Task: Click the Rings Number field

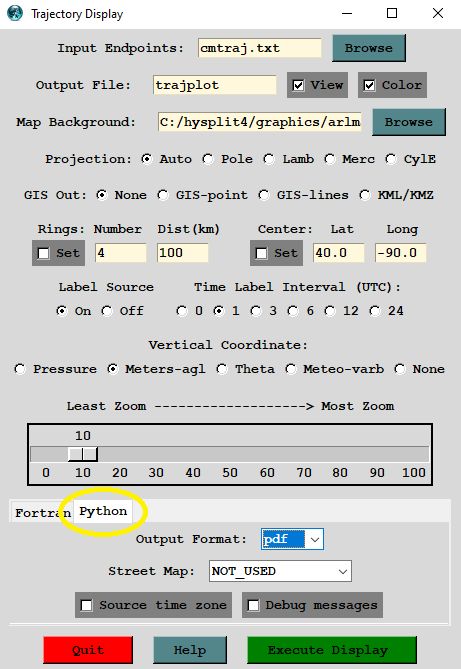Action: (120, 253)
